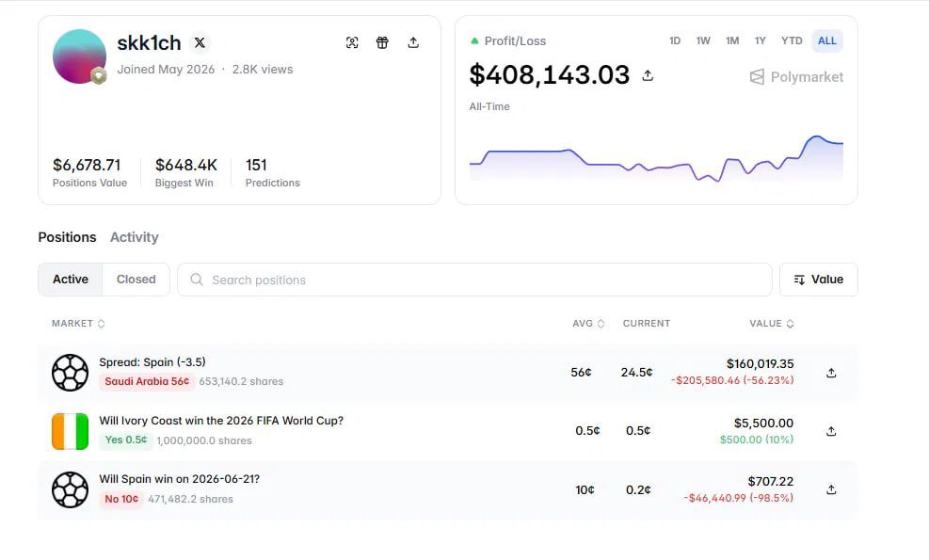Click the gift icon in profile card

pyautogui.click(x=382, y=42)
